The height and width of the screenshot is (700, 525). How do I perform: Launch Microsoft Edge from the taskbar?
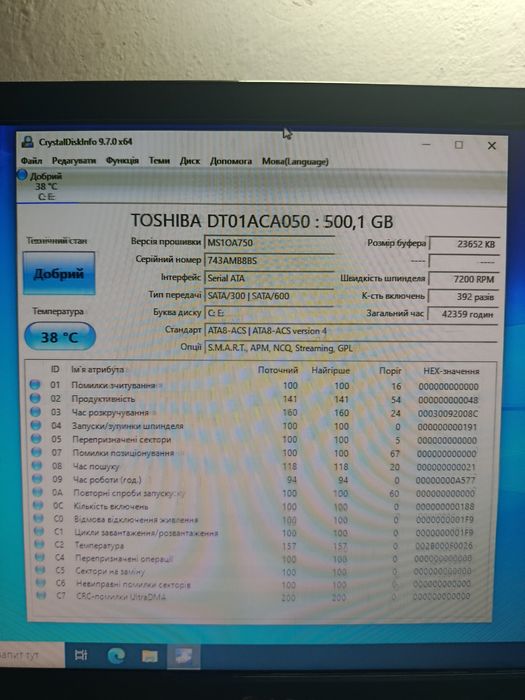click(x=116, y=655)
